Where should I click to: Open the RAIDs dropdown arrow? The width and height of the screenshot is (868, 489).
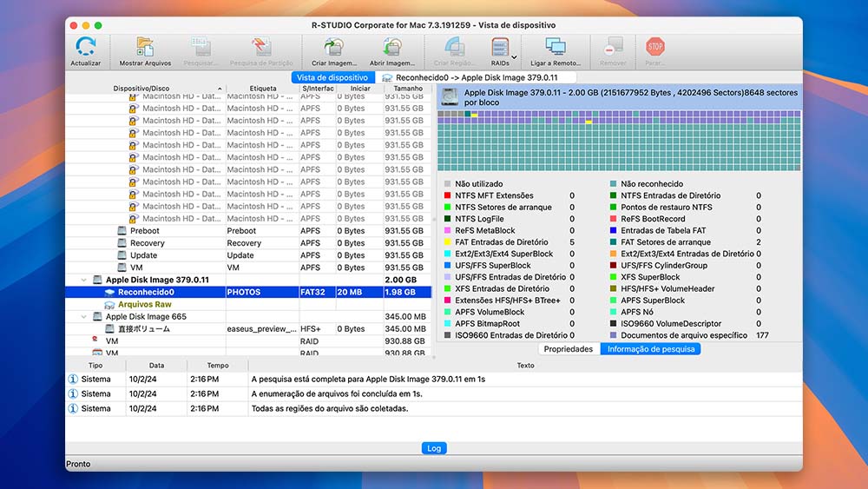(514, 57)
